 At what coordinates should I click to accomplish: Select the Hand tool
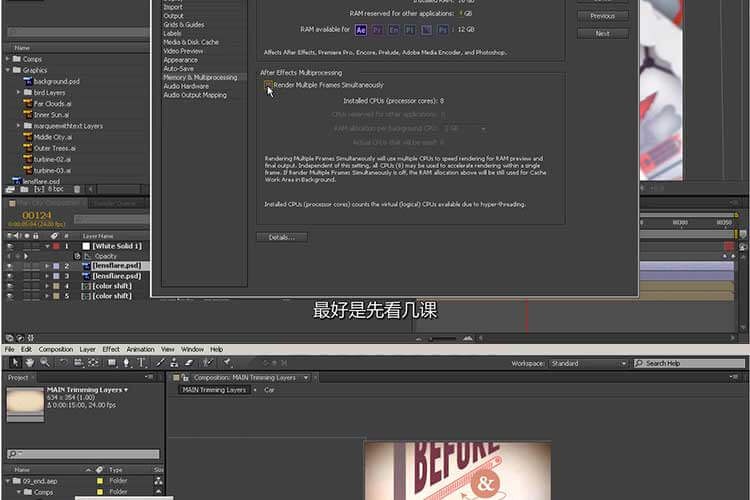click(30, 363)
